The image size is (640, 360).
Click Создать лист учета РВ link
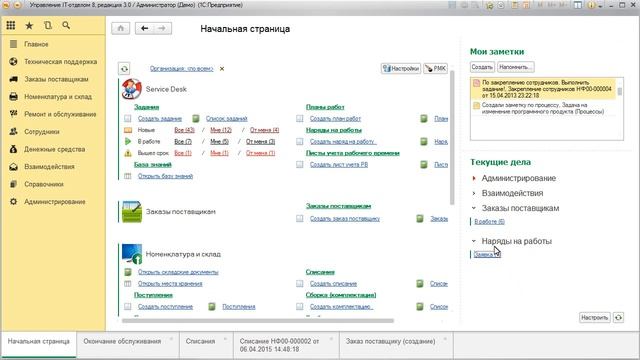(339, 164)
